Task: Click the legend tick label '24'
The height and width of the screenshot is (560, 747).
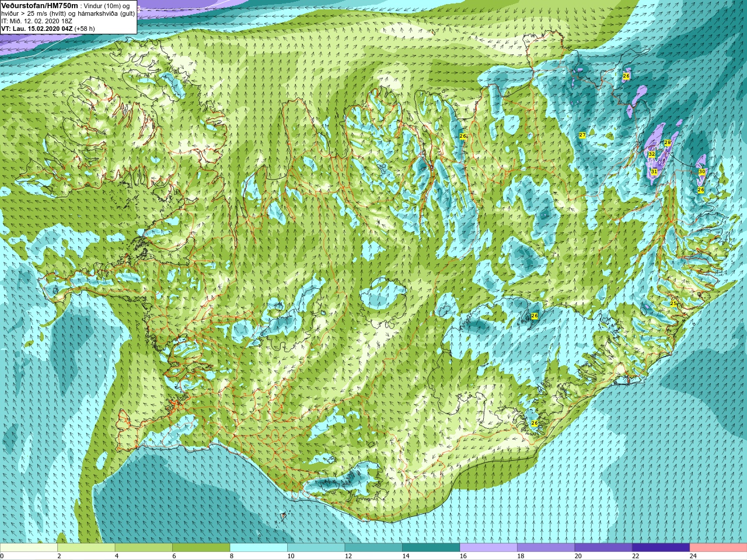Action: point(693,556)
